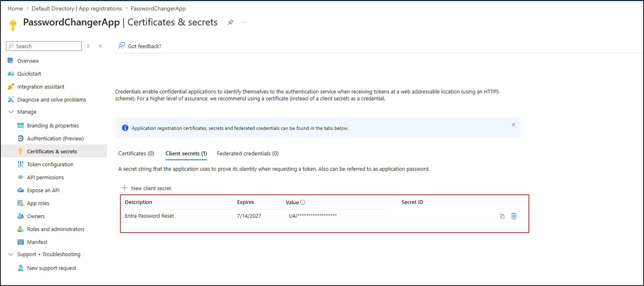Go to Home in the breadcrumb

pyautogui.click(x=15, y=8)
